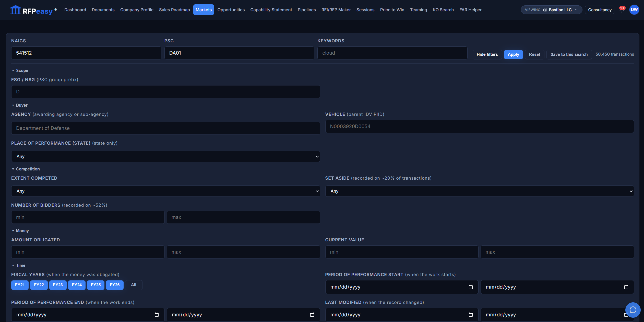Toggle the FY21 fiscal year chip
Viewport: 644px width, 322px height.
(20, 285)
